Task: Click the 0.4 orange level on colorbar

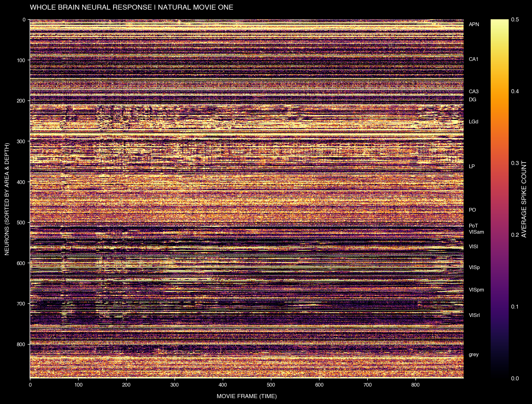Action: click(x=500, y=91)
